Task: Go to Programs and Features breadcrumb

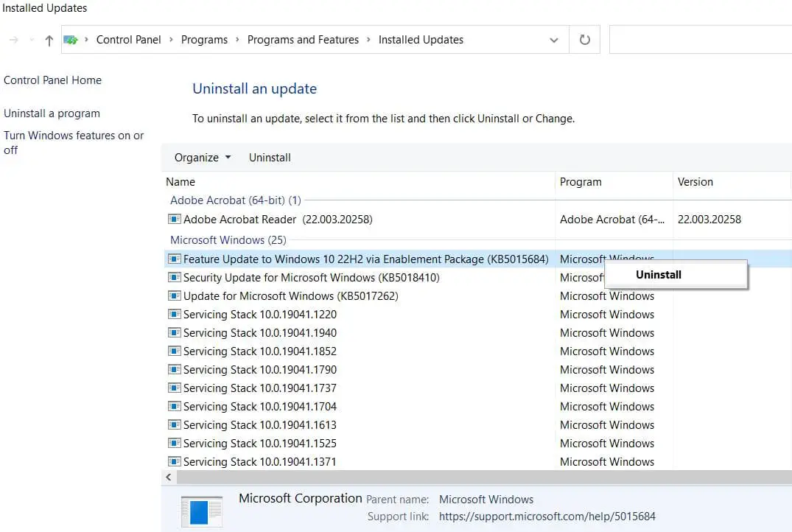Action: pyautogui.click(x=303, y=39)
